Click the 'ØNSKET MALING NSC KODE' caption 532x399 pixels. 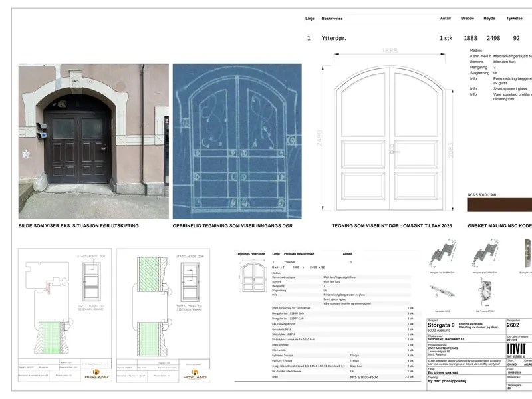[x=500, y=225]
